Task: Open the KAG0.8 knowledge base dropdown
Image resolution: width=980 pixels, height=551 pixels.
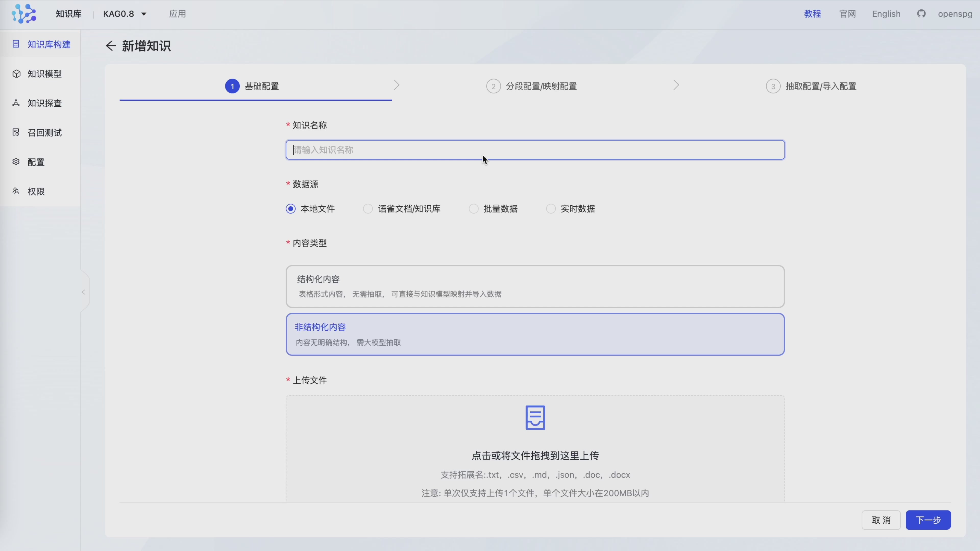Action: (x=125, y=14)
